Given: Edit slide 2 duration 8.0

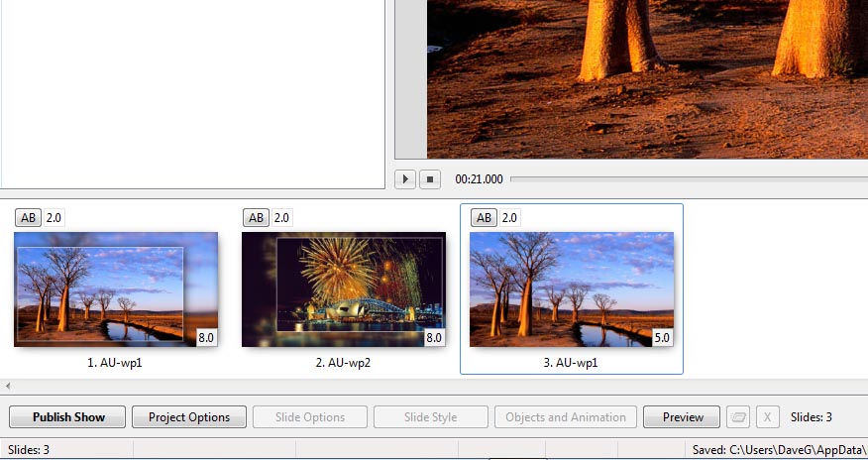Looking at the screenshot, I should coord(434,338).
